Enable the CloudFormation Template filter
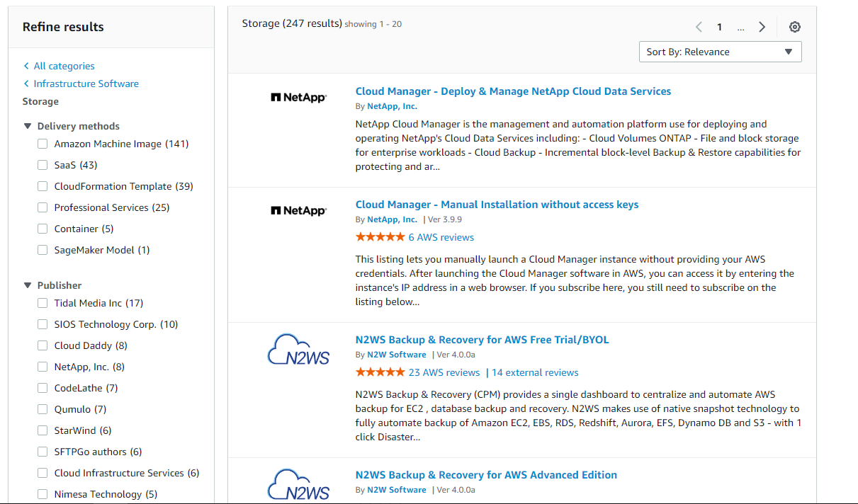858x504 pixels. coord(43,186)
